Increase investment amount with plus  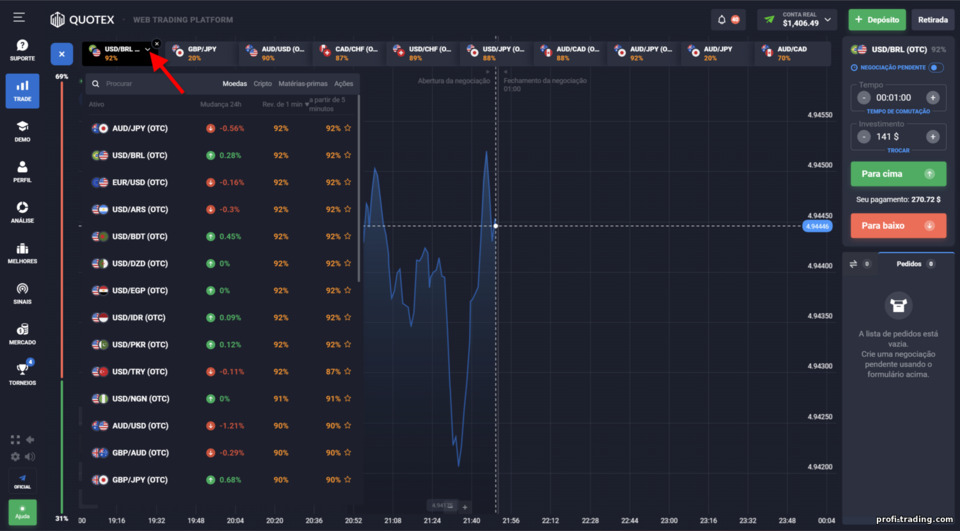click(932, 137)
